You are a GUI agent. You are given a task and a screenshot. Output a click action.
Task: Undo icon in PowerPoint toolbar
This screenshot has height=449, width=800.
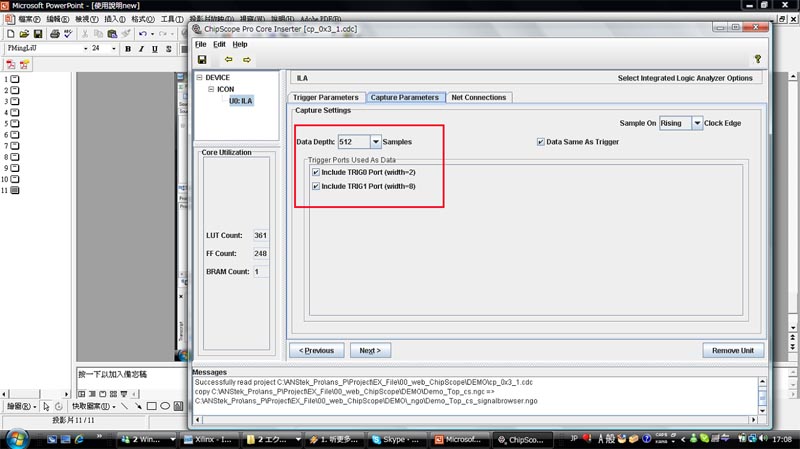click(142, 34)
